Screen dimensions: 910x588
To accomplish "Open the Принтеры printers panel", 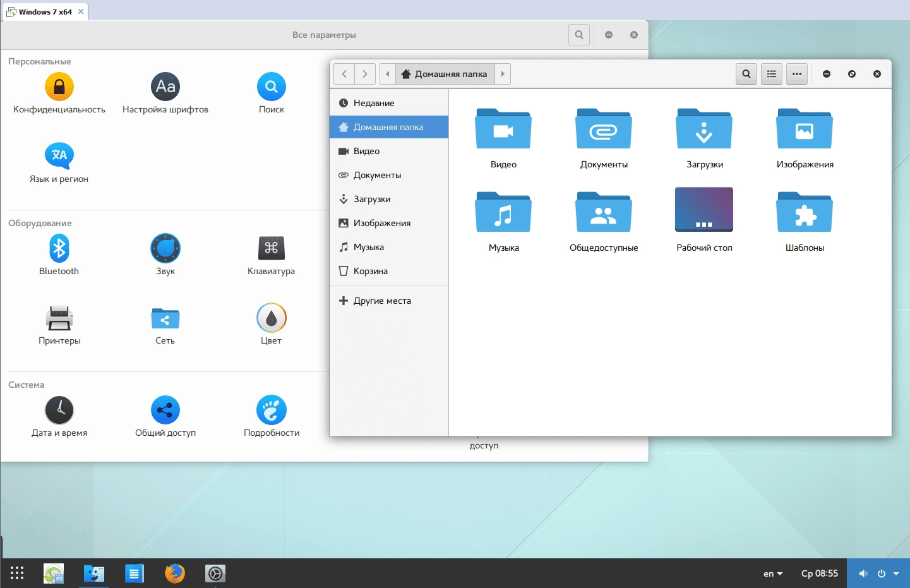I will 59,325.
